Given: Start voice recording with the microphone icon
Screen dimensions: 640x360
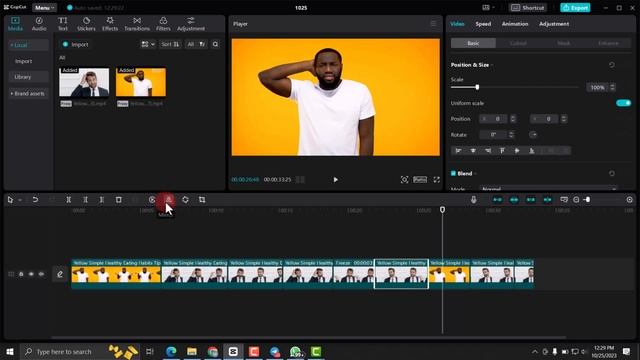Looking at the screenshot, I should click(473, 200).
